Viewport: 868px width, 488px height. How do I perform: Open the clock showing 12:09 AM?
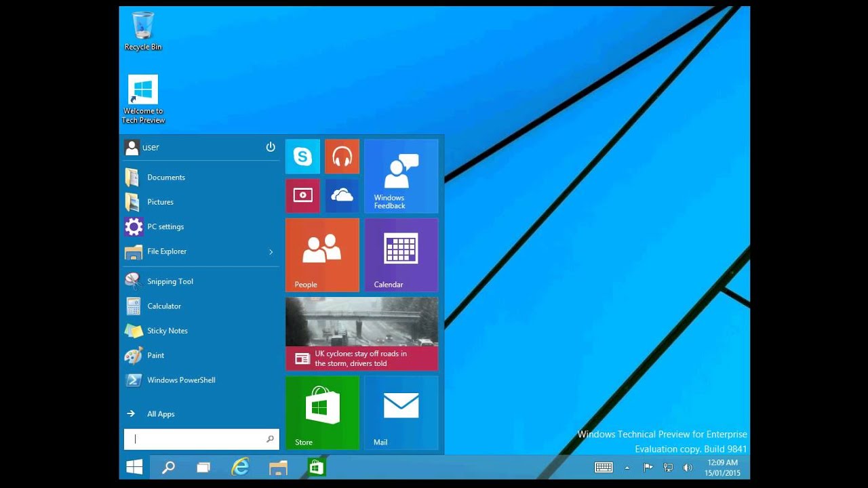722,468
